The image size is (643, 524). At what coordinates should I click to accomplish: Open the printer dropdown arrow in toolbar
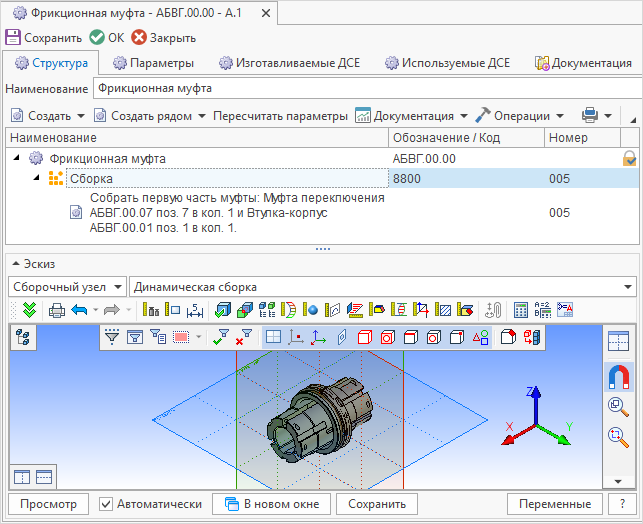coord(608,116)
